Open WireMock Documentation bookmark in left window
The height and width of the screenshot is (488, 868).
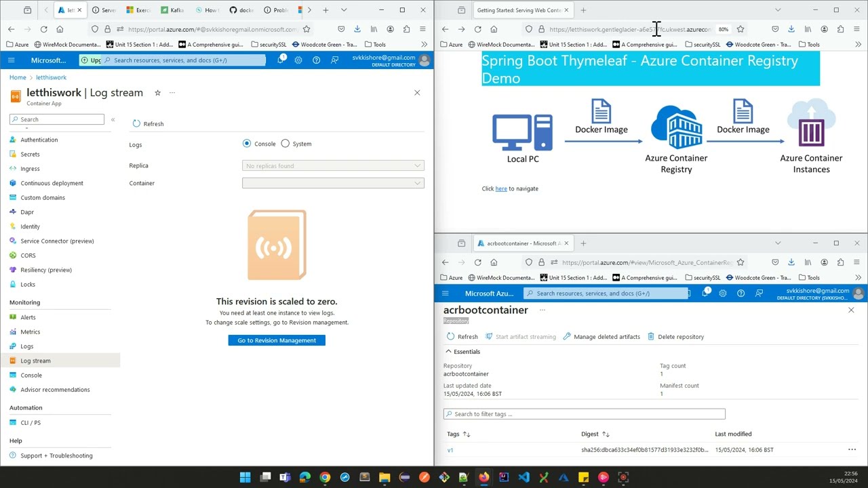(66, 45)
